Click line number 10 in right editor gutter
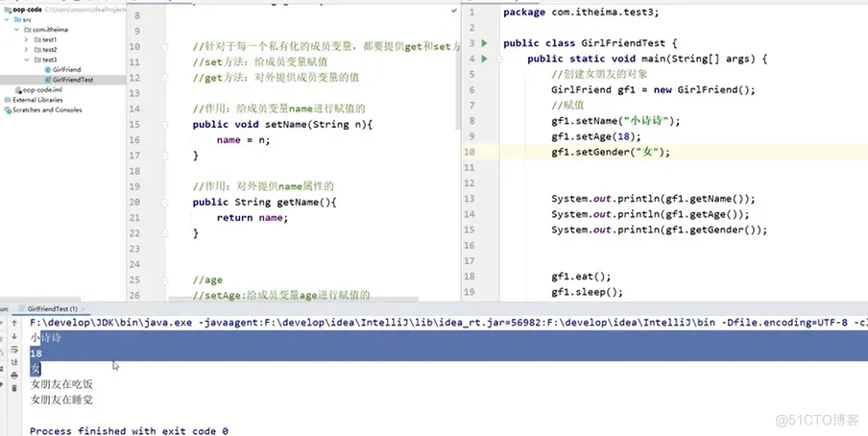This screenshot has width=868, height=436. click(470, 152)
